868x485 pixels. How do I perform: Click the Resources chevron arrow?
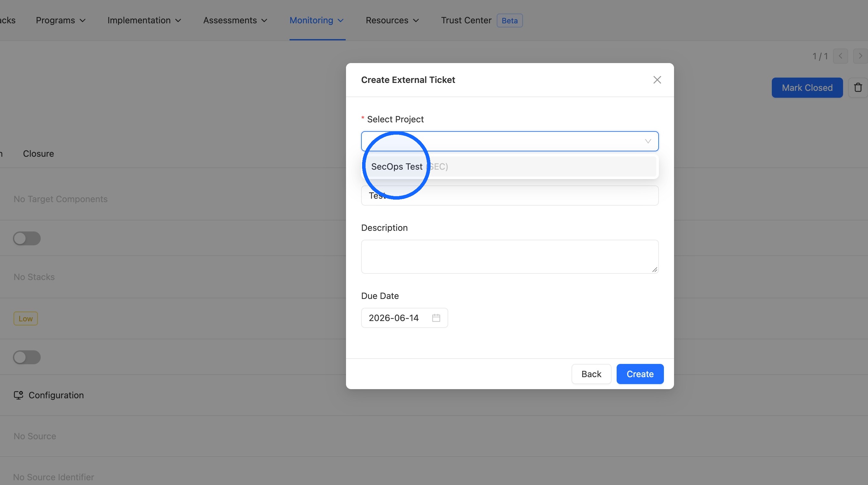click(x=416, y=20)
